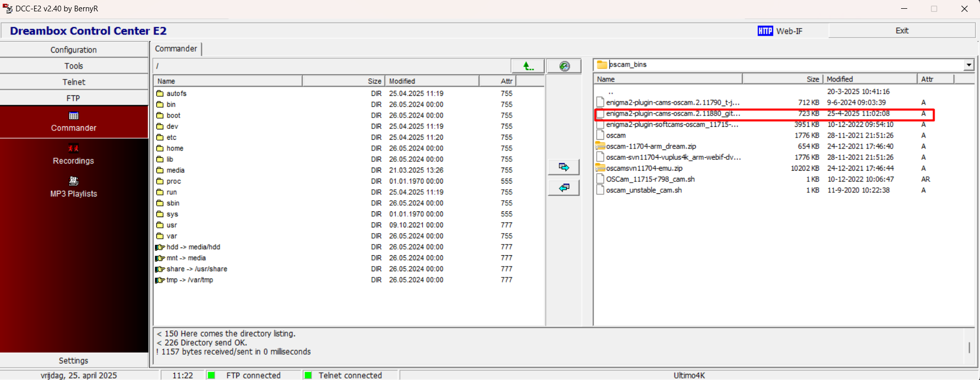
Task: Select the oscam-11704-arm_dream.zip archive
Action: click(651, 146)
